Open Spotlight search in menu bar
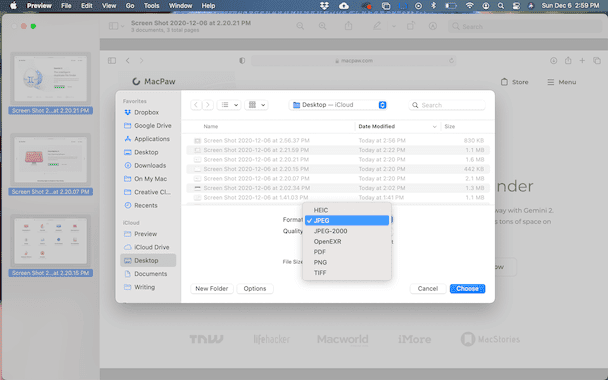 [x=501, y=5]
